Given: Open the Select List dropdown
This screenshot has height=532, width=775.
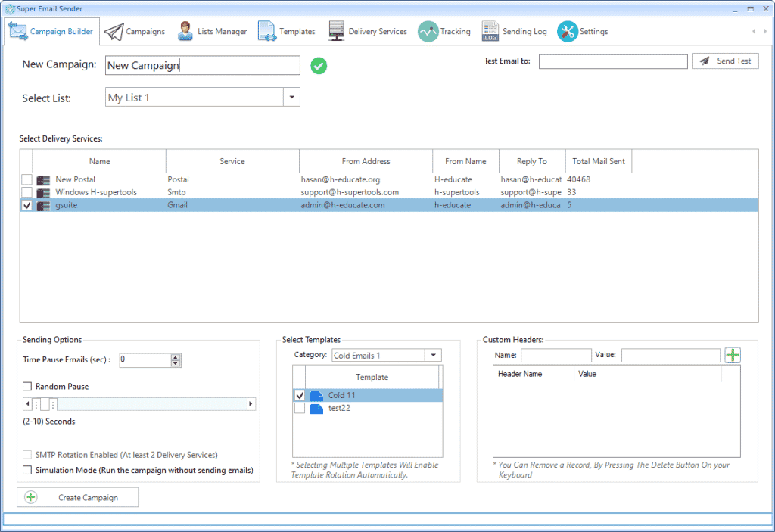Looking at the screenshot, I should click(x=291, y=97).
